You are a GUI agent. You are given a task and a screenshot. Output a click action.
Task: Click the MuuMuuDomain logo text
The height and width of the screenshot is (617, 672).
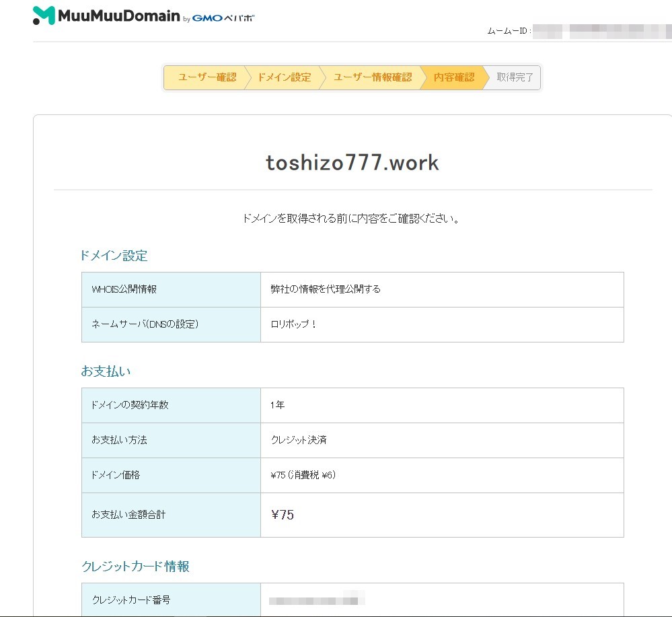pos(118,16)
